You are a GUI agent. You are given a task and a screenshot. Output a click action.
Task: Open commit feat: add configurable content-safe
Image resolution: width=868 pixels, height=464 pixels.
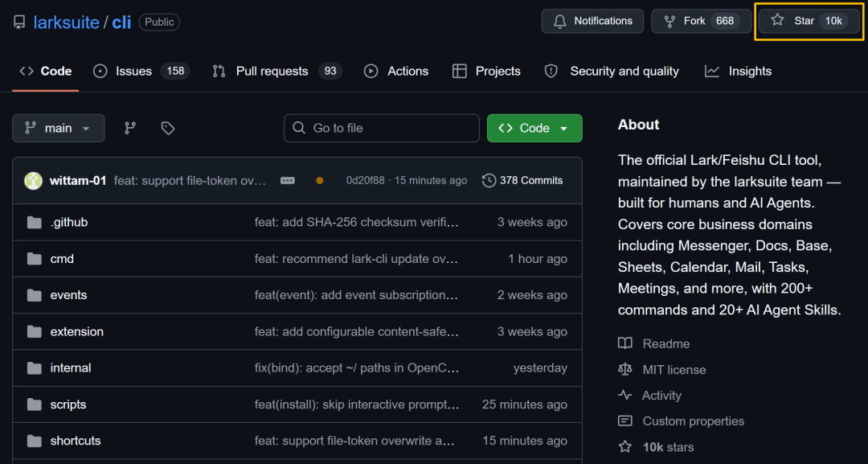357,331
